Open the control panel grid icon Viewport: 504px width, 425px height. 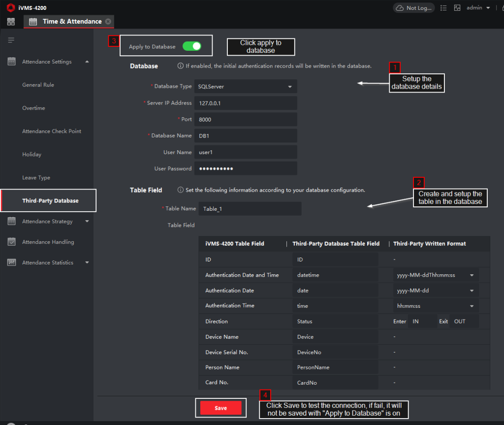tap(11, 22)
